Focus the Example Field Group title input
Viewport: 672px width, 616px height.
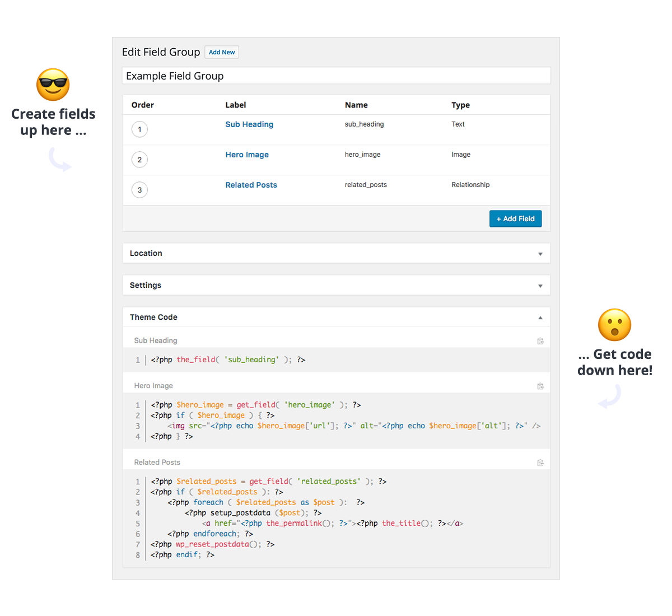337,76
